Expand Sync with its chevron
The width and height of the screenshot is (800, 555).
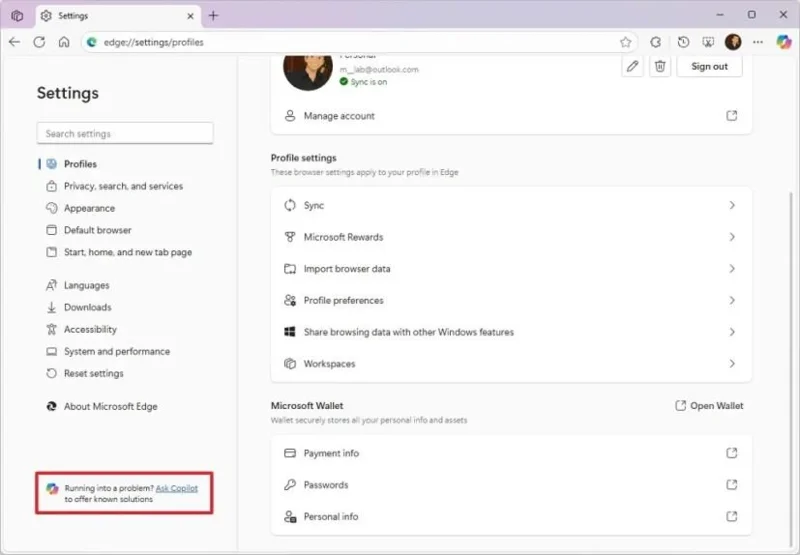pyautogui.click(x=732, y=205)
